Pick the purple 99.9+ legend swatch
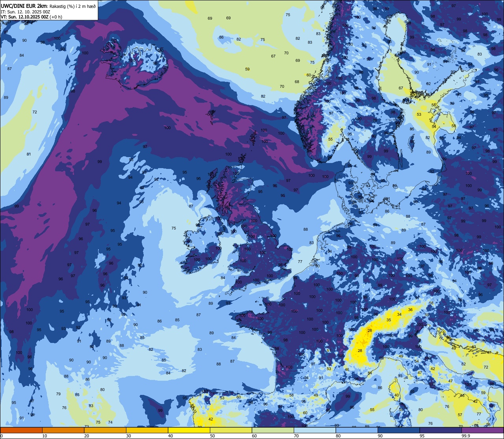This screenshot has height=439, width=504. (x=483, y=430)
